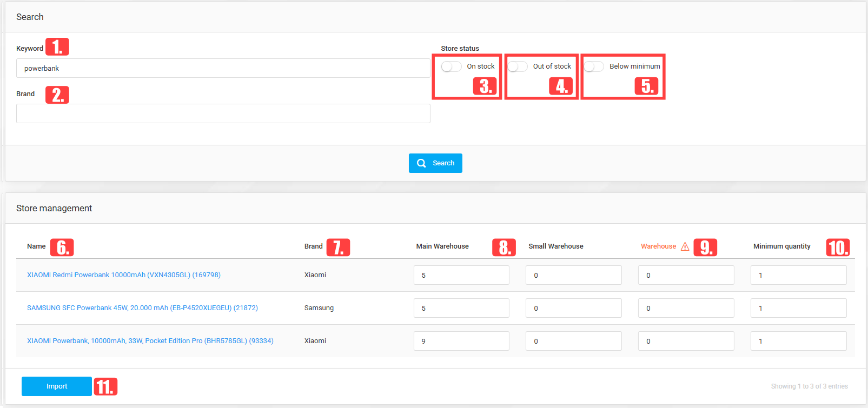This screenshot has height=408, width=868.
Task: Open XIAOMI Redmi Powerbank 10000mAh product link
Action: pyautogui.click(x=124, y=275)
